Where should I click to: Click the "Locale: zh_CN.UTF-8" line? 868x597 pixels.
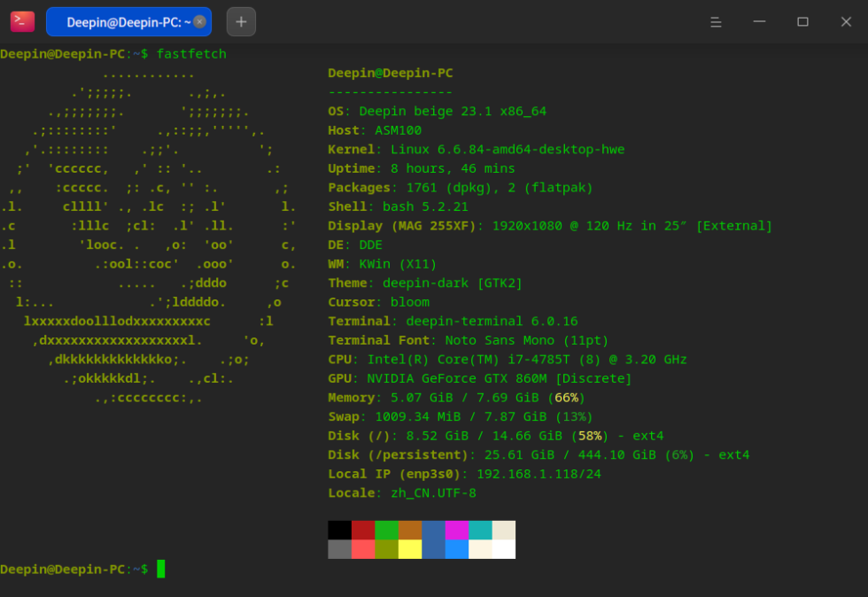click(402, 492)
